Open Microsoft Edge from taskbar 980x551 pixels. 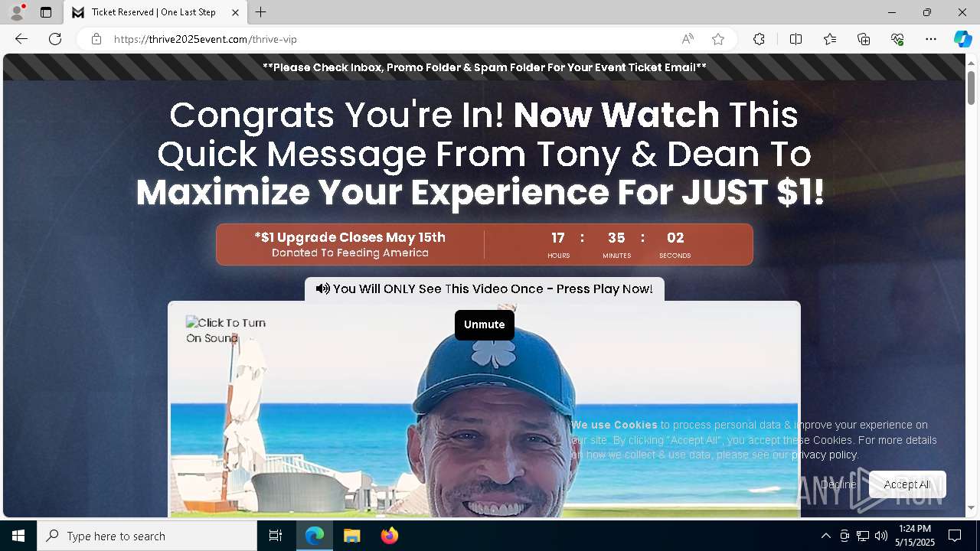click(x=315, y=536)
